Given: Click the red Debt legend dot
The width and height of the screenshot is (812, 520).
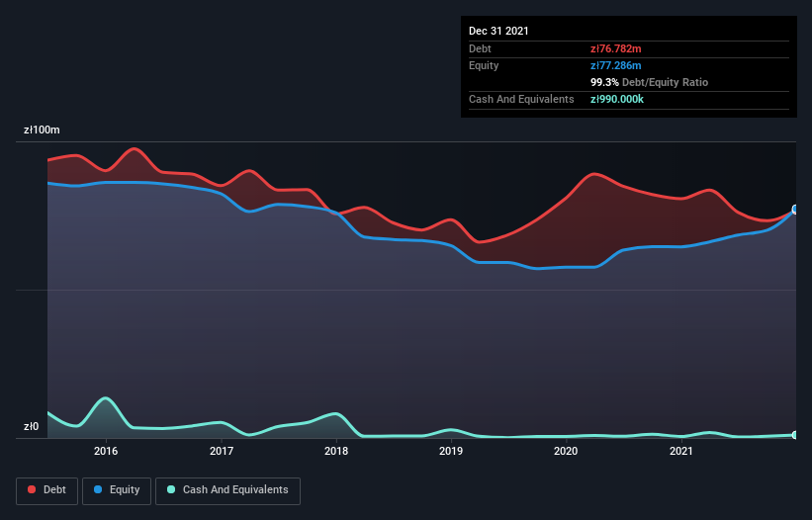Looking at the screenshot, I should [32, 489].
